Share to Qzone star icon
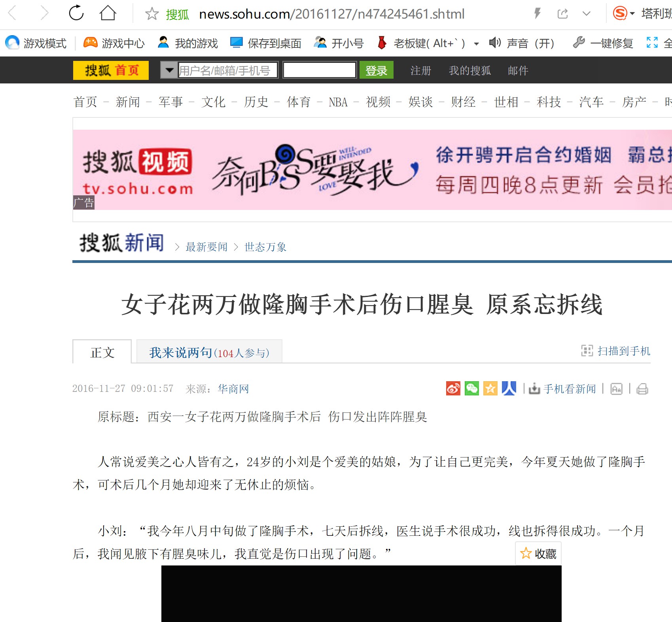Image resolution: width=672 pixels, height=622 pixels. tap(490, 388)
